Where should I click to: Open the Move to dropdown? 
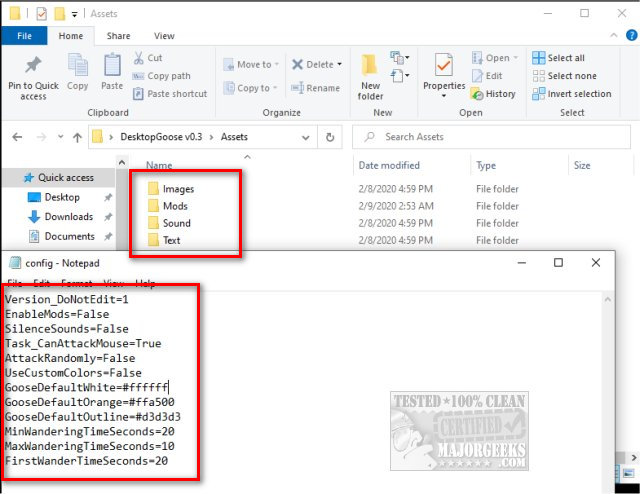251,65
